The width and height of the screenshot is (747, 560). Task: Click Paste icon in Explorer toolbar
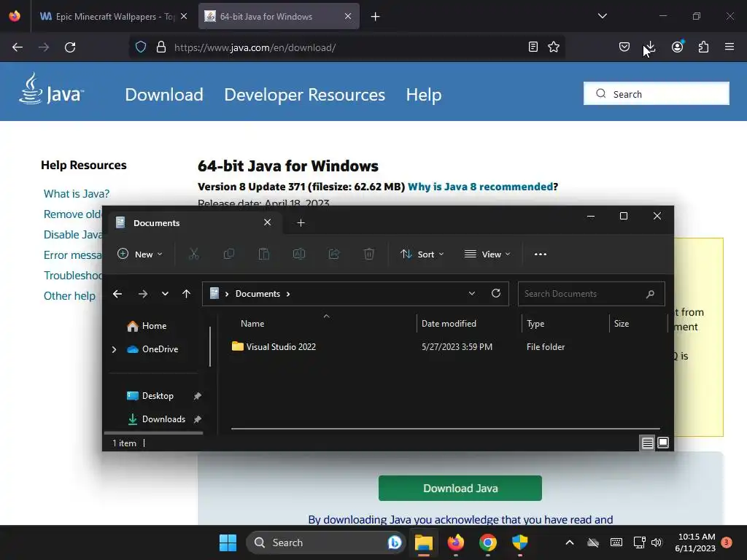(264, 254)
